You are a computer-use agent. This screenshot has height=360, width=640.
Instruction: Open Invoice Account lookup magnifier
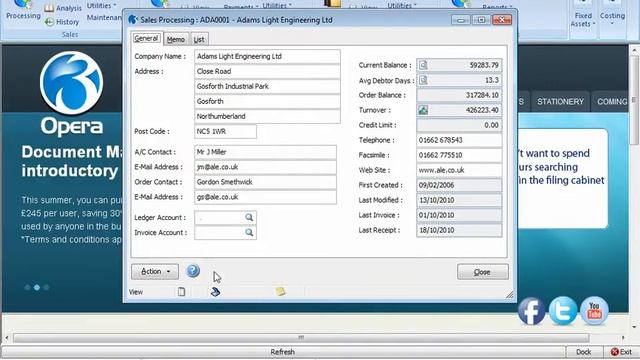coord(249,233)
